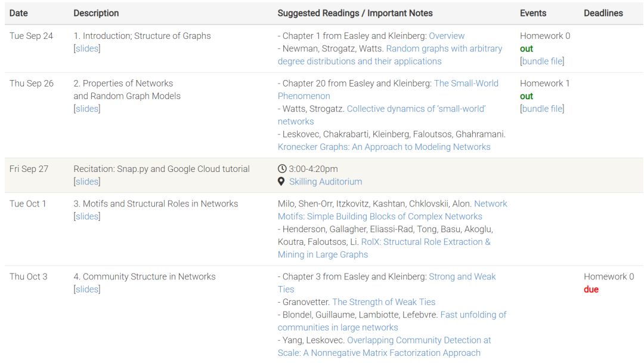Open the RolX Structural Role Extraction paper

[425, 242]
